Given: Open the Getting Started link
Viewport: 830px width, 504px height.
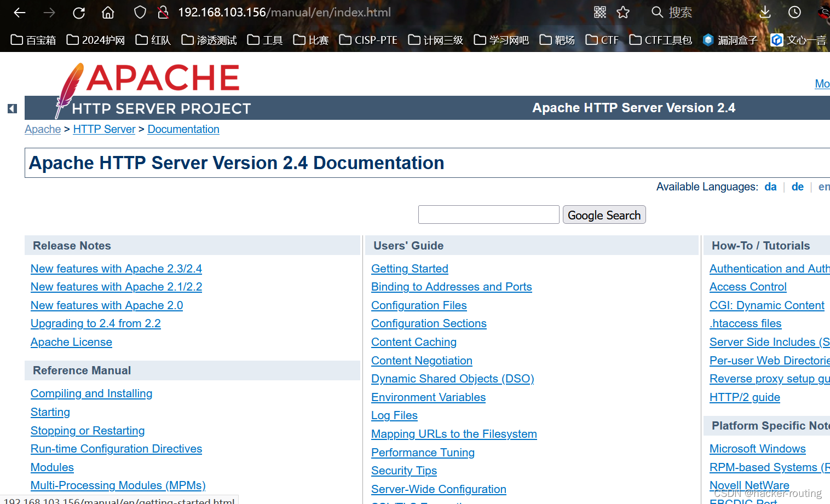Looking at the screenshot, I should (410, 269).
